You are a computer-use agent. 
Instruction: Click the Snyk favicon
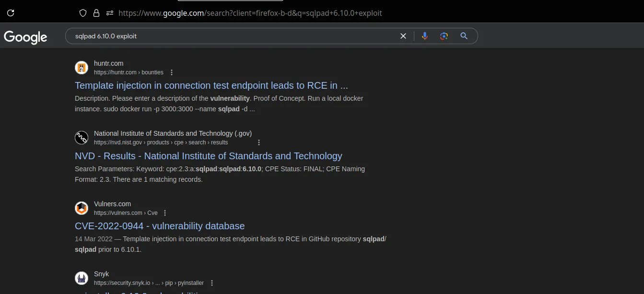pos(82,278)
